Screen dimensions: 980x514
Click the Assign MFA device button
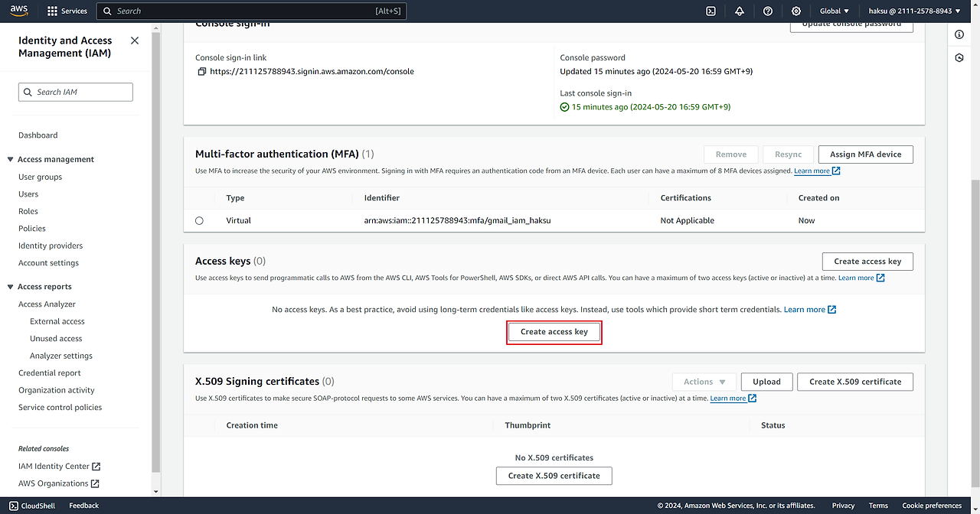point(865,155)
